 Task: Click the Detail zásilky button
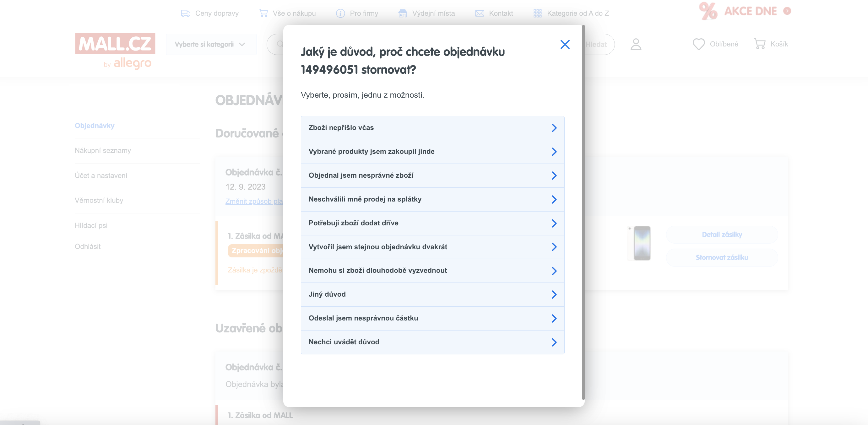721,235
